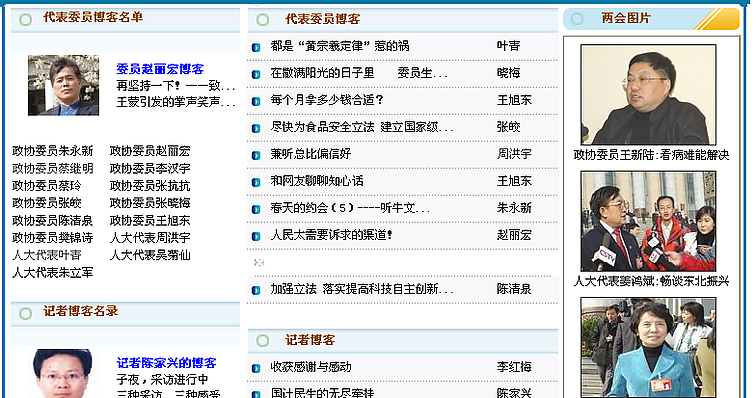Click the bullet icon beside 收获感谢与感动
The width and height of the screenshot is (756, 398).
pyautogui.click(x=256, y=368)
